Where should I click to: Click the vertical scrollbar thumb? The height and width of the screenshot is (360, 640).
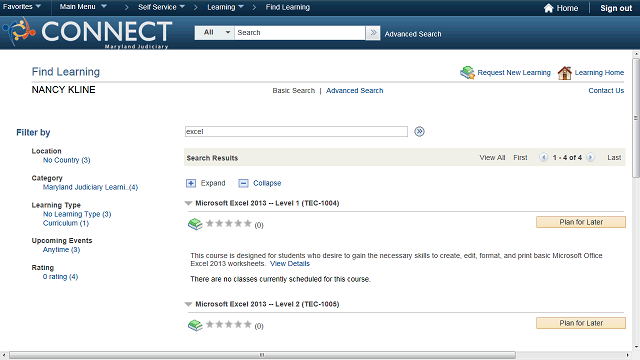[x=636, y=118]
